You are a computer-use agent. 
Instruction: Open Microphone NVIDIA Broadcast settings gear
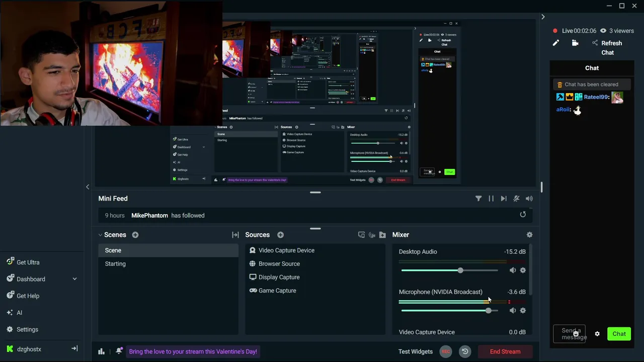[x=523, y=311]
